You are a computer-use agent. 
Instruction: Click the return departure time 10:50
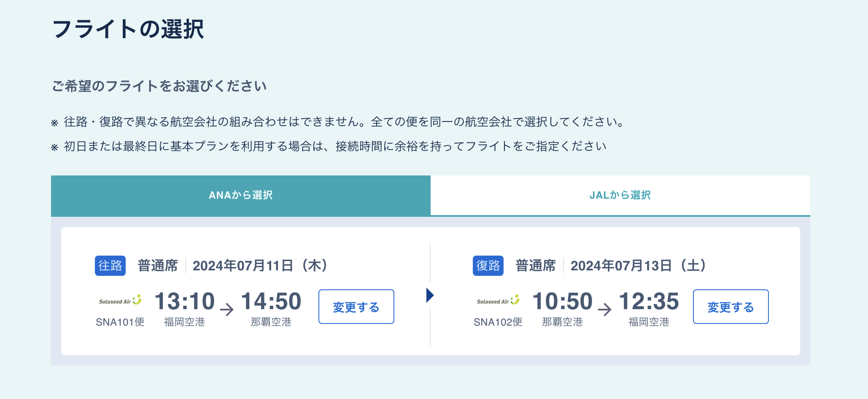pyautogui.click(x=563, y=301)
